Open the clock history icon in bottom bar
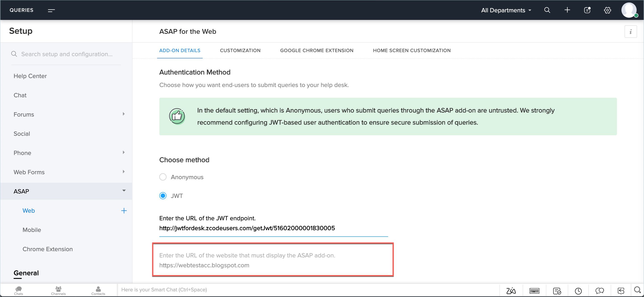644x297 pixels. (x=578, y=291)
